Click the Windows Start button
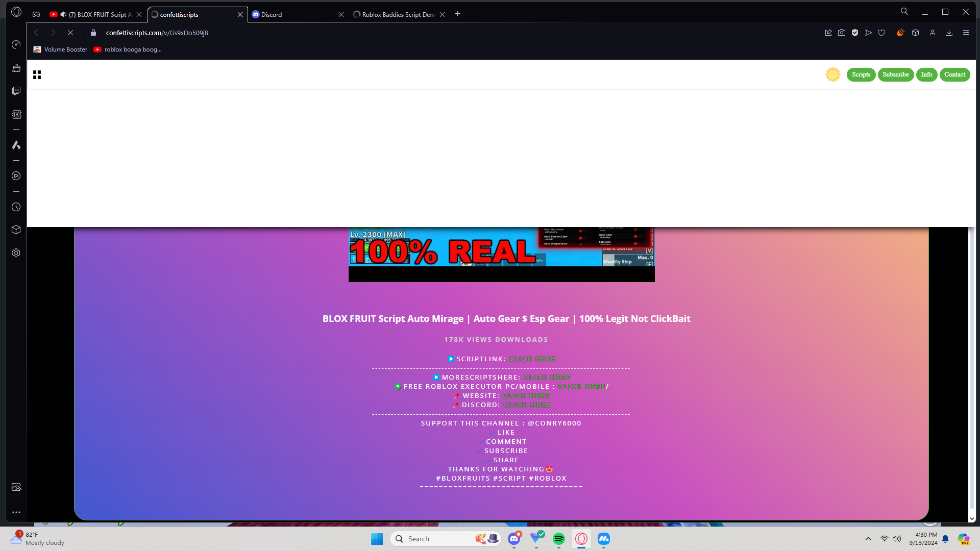This screenshot has width=980, height=551. [x=377, y=539]
